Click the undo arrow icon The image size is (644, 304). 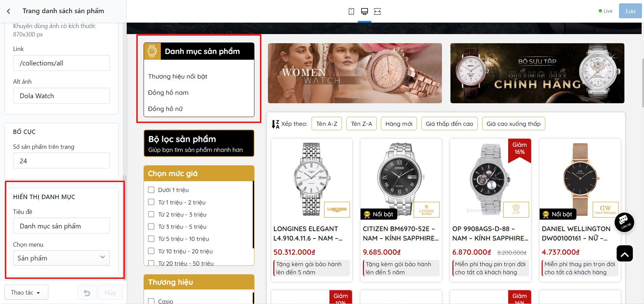(x=87, y=293)
